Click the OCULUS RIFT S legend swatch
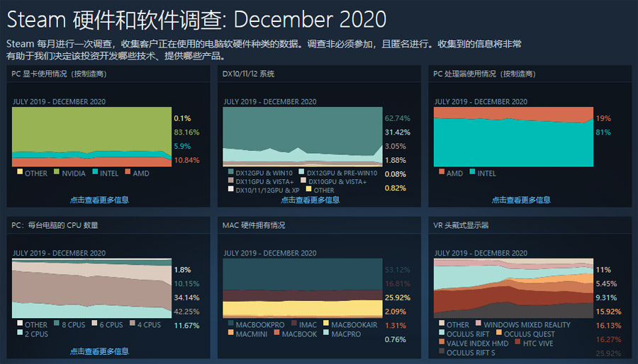This screenshot has height=364, width=638. point(442,350)
